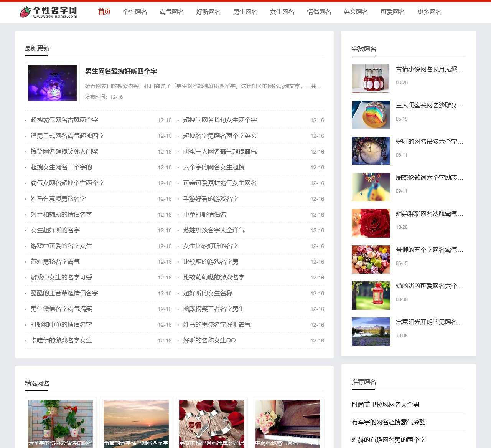Image resolution: width=491 pixels, height=448 pixels.
Task: Open 姓赫的有趣网名男的两个字
Action: [x=389, y=440]
